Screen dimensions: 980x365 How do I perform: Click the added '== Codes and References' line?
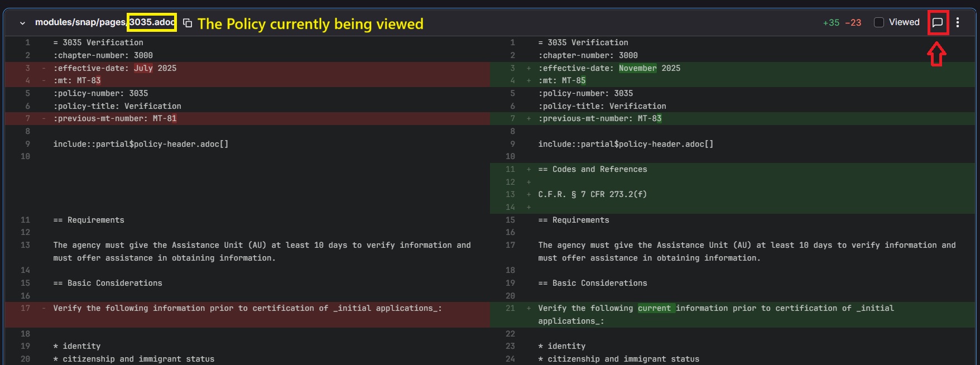coord(592,169)
